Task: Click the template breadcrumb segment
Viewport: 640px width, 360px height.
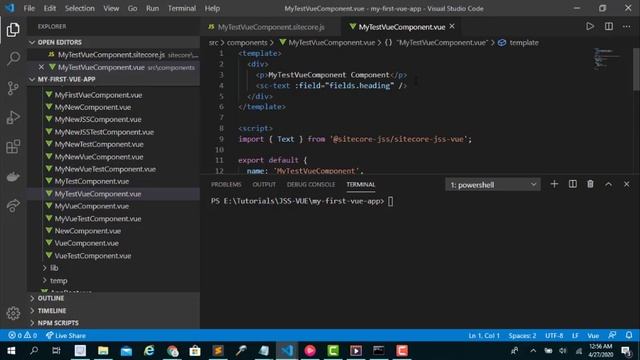Action: tap(524, 42)
